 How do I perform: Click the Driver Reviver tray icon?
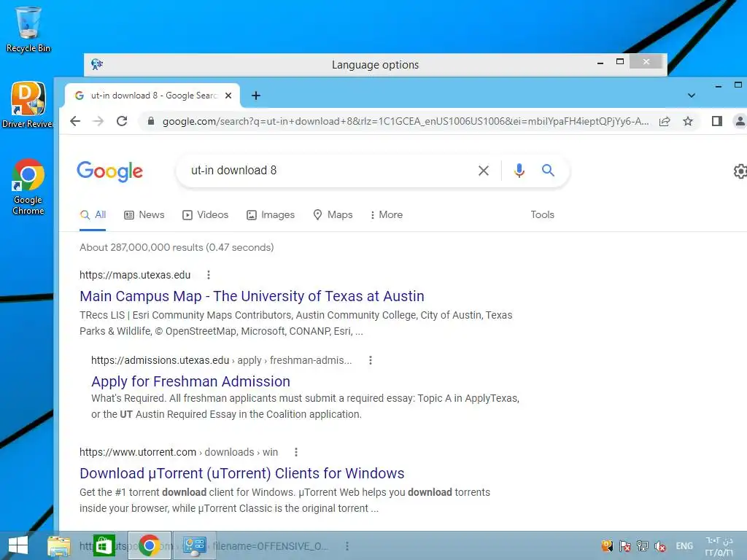607,545
